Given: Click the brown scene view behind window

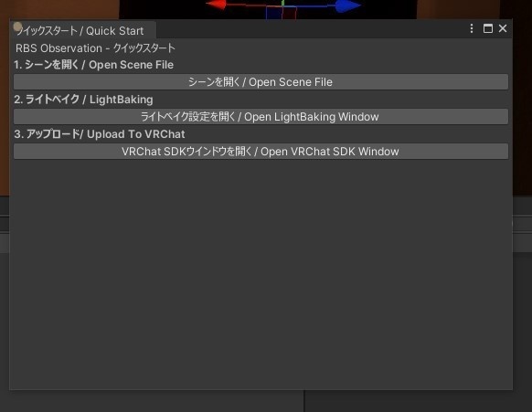Looking at the screenshot, I should click(x=61, y=9).
